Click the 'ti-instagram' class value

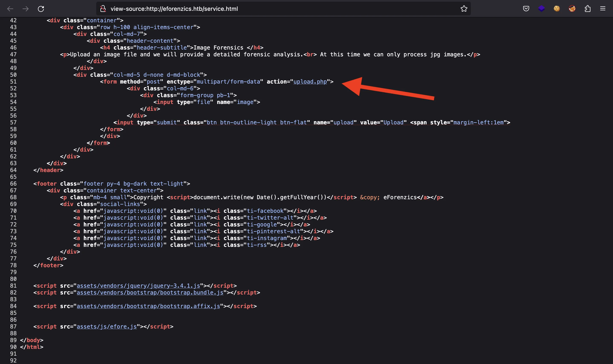[x=267, y=238]
